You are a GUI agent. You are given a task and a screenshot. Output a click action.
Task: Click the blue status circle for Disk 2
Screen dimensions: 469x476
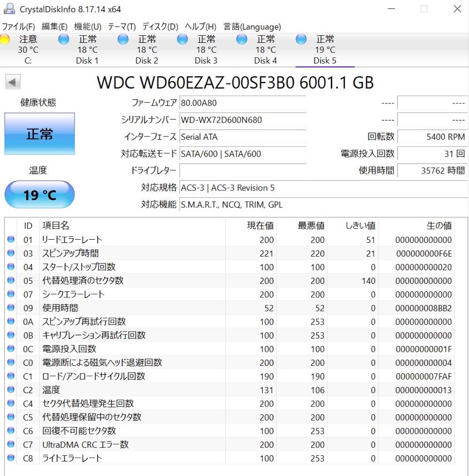pos(123,39)
